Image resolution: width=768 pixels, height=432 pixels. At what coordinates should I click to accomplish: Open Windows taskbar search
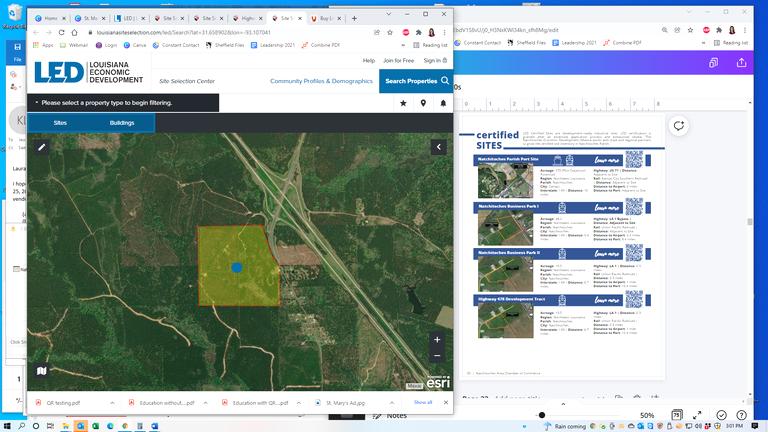click(x=22, y=426)
